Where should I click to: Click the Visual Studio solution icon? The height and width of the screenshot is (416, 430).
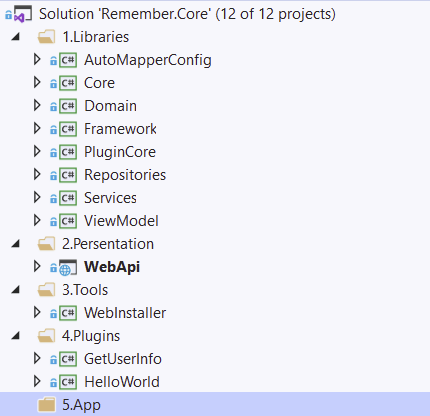tap(23, 14)
